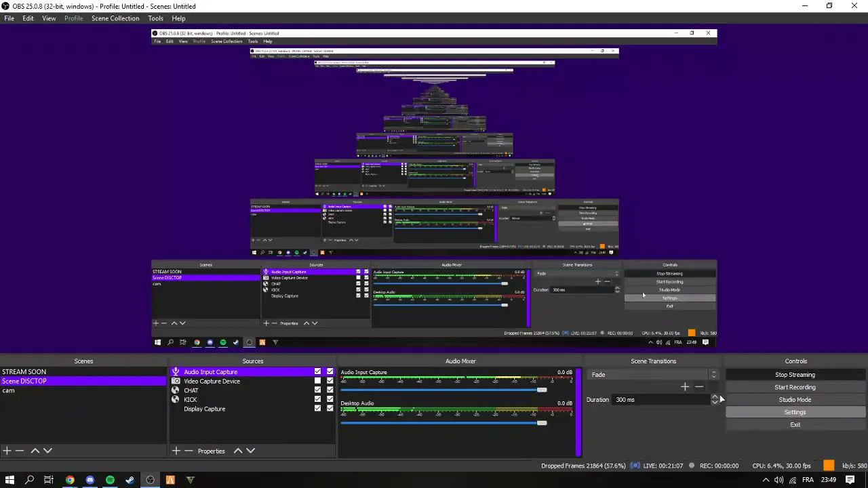Click the OBS Studio taskbar icon
The image size is (868, 488).
pyautogui.click(x=150, y=480)
